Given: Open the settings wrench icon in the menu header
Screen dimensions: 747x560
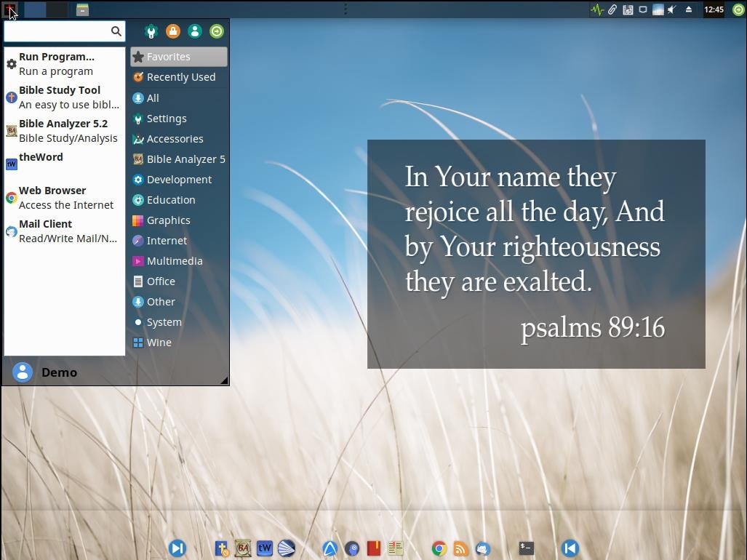Looking at the screenshot, I should (151, 31).
